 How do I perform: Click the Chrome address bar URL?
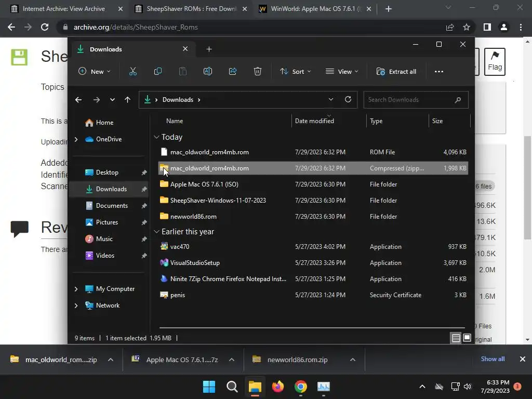(x=136, y=27)
